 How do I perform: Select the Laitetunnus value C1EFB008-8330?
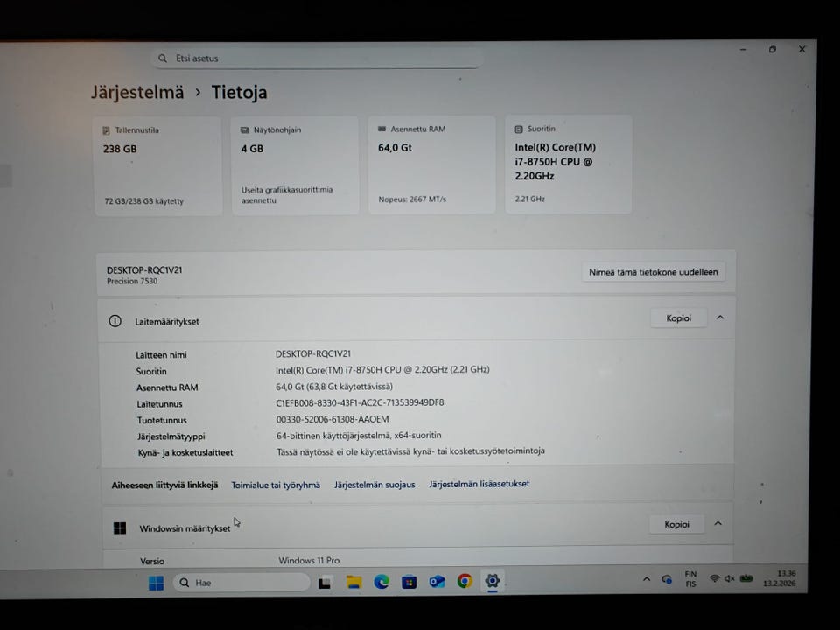[x=360, y=402]
